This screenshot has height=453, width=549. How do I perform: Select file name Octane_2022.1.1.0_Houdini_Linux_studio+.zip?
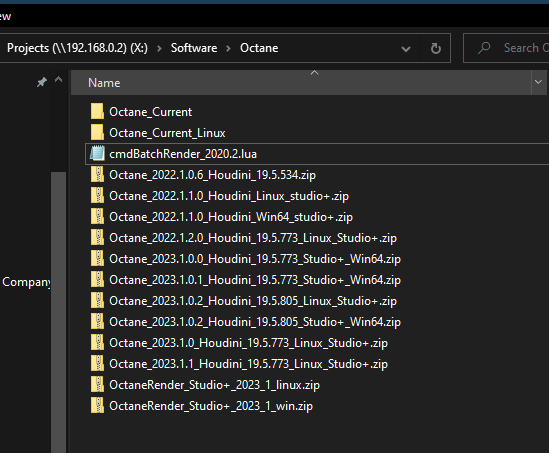(x=229, y=196)
